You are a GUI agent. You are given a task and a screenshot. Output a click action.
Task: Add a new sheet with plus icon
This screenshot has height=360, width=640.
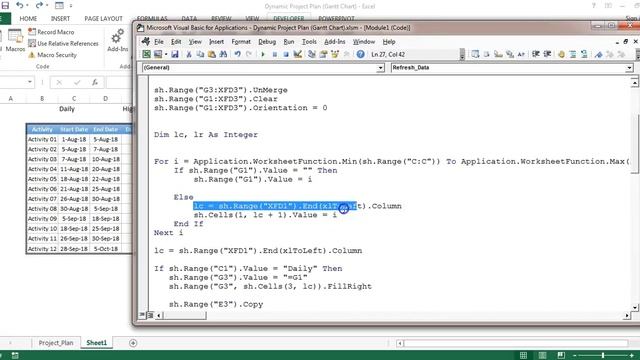133,343
